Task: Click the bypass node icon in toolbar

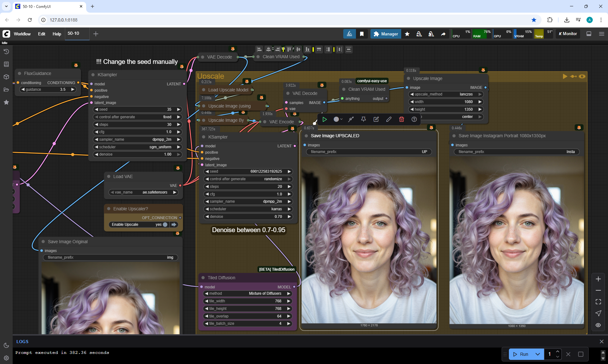Action: click(x=351, y=119)
